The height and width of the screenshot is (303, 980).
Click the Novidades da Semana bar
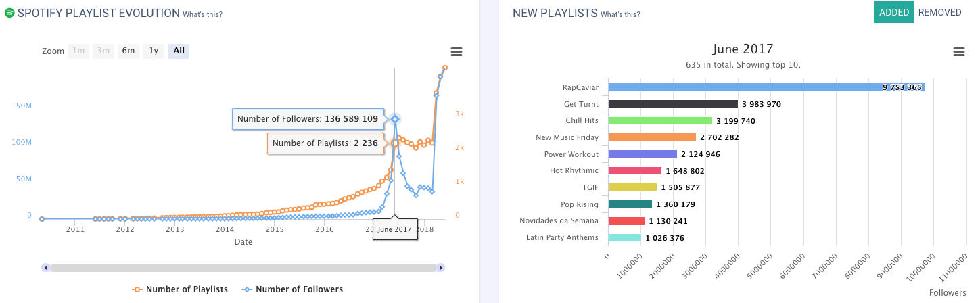[627, 220]
